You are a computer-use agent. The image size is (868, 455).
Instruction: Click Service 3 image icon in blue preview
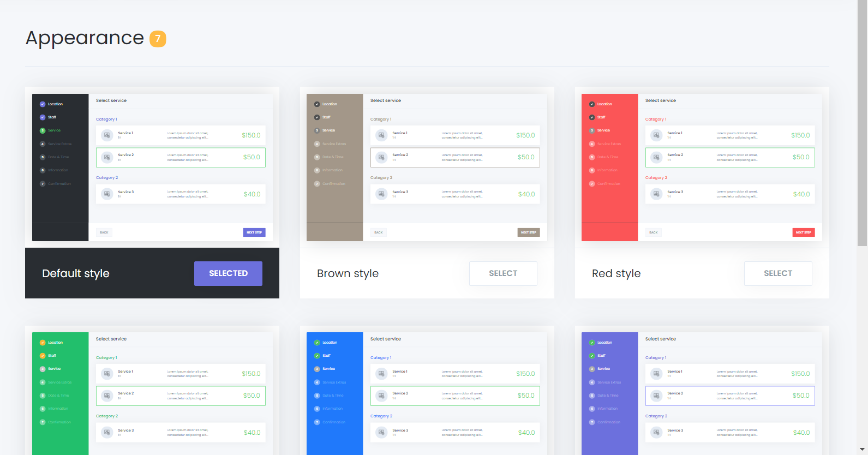[382, 433]
